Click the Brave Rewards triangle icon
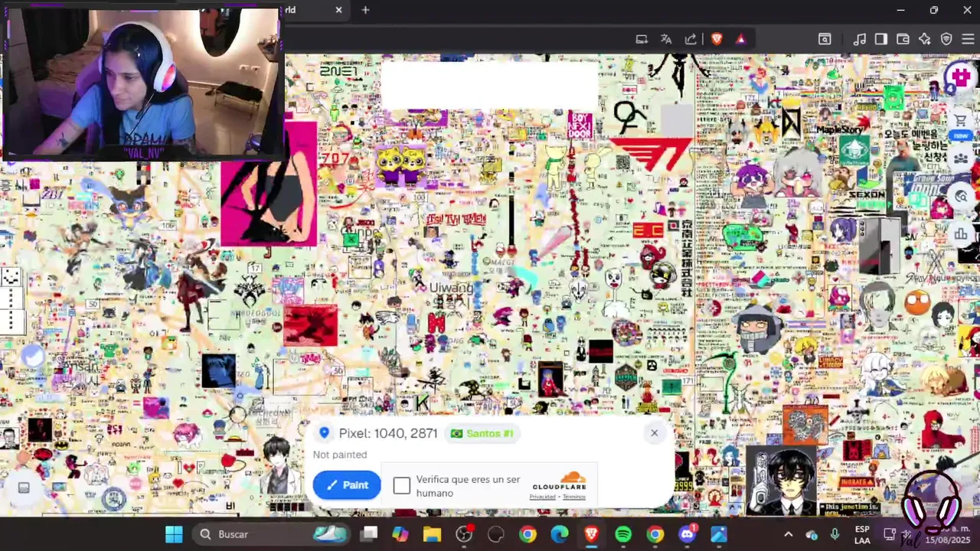Screen dimensions: 980x551 (x=740, y=39)
